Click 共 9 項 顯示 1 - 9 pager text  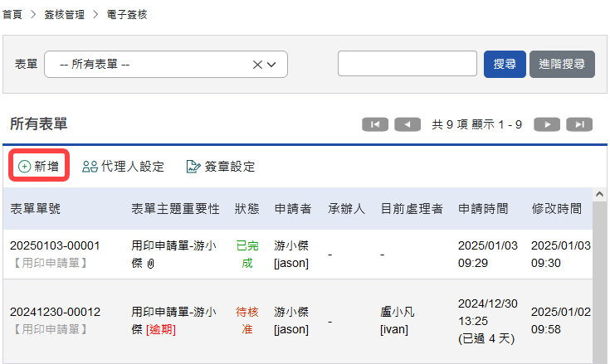click(x=477, y=124)
